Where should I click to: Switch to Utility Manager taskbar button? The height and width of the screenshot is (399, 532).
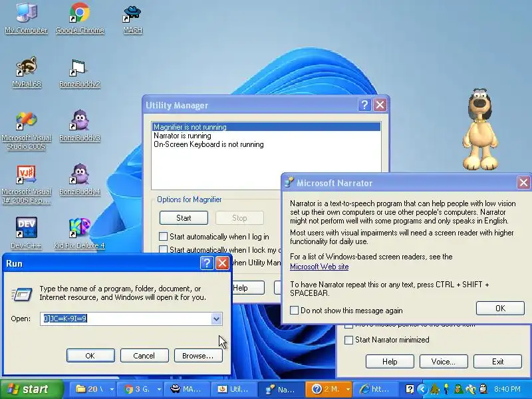coord(235,389)
